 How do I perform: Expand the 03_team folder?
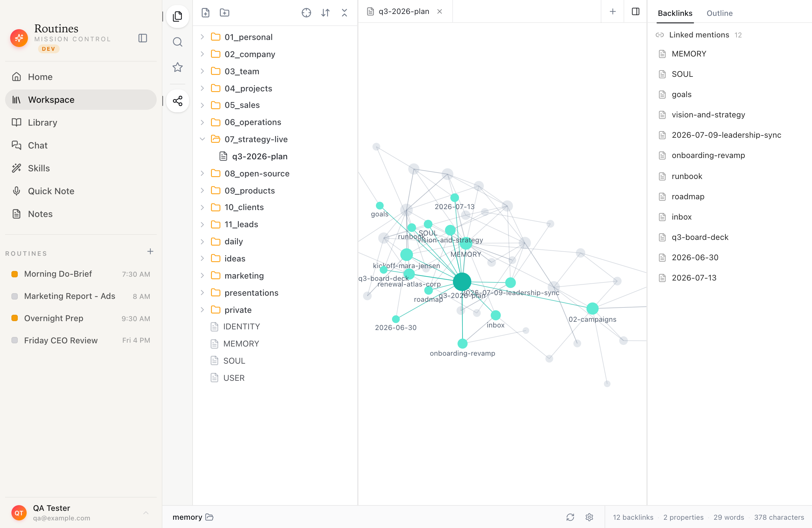point(202,71)
